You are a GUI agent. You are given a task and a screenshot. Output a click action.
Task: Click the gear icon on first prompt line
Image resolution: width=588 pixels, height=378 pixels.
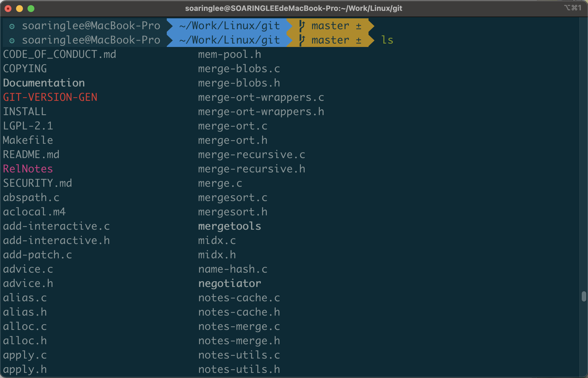click(x=12, y=26)
